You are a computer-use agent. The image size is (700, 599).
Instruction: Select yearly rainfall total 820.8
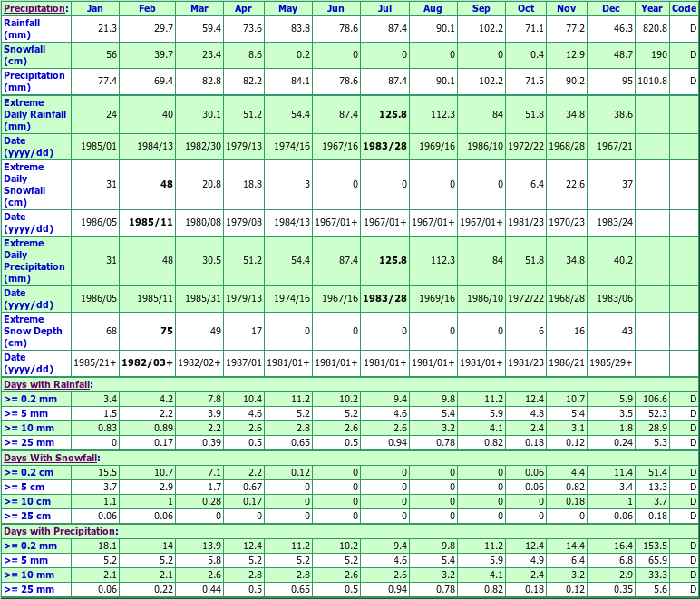click(x=655, y=28)
